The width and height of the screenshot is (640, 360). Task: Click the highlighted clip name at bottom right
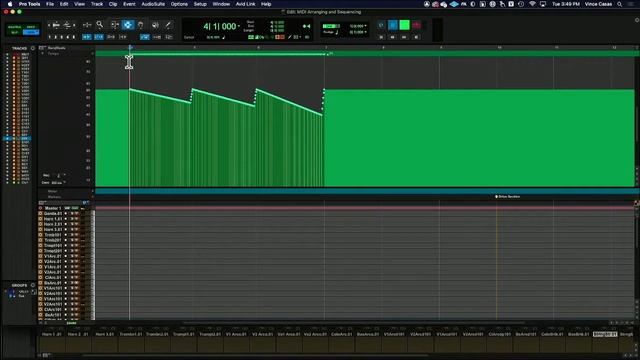604,334
